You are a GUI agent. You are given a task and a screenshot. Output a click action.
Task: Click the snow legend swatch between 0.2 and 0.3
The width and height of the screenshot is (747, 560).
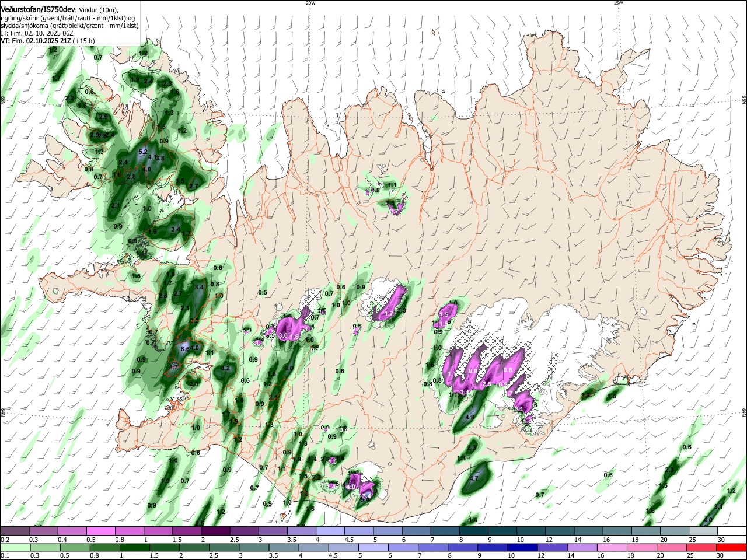click(15, 531)
